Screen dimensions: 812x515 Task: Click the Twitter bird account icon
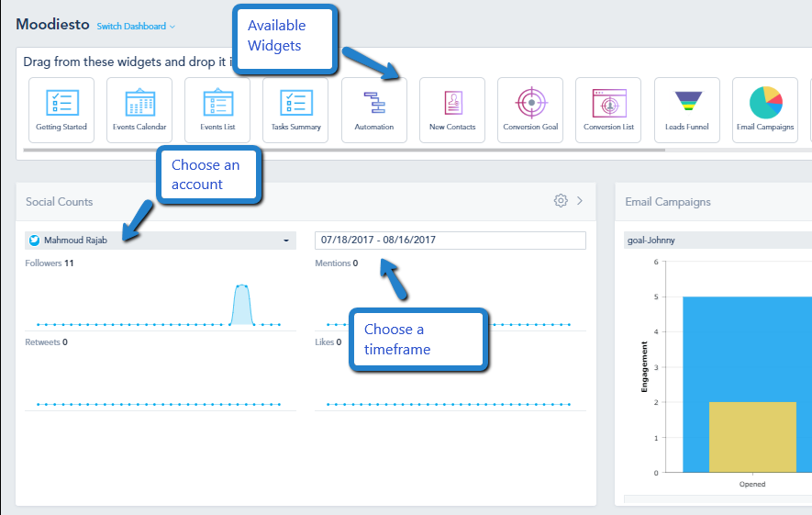coord(34,241)
